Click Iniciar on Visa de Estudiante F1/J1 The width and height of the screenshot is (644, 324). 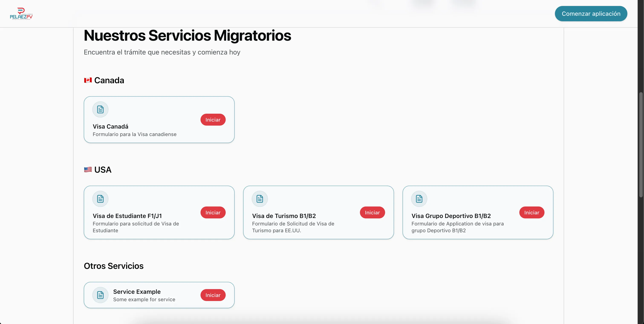[x=213, y=212]
